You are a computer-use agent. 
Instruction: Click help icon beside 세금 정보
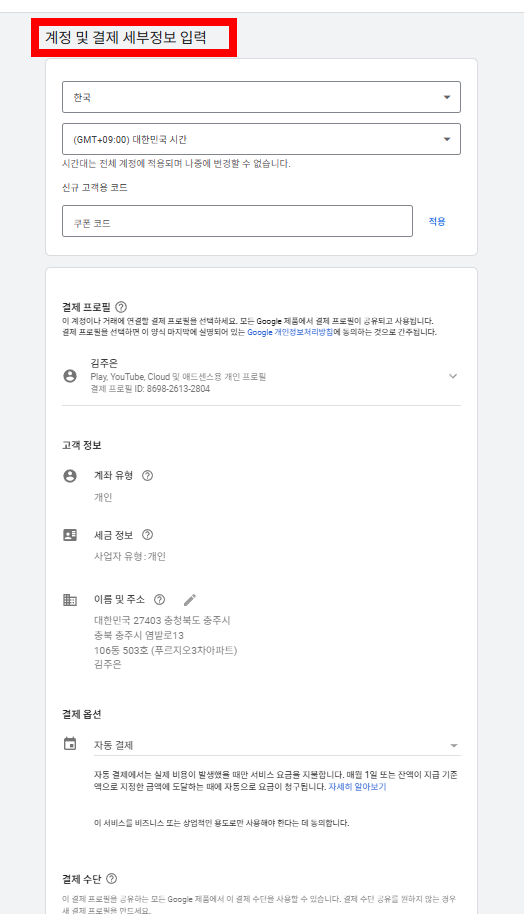147,535
